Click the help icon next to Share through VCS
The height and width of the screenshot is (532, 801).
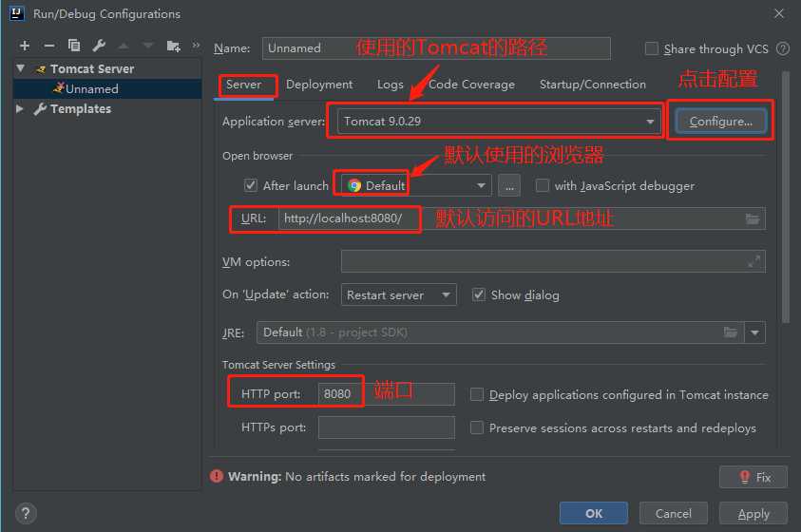783,49
